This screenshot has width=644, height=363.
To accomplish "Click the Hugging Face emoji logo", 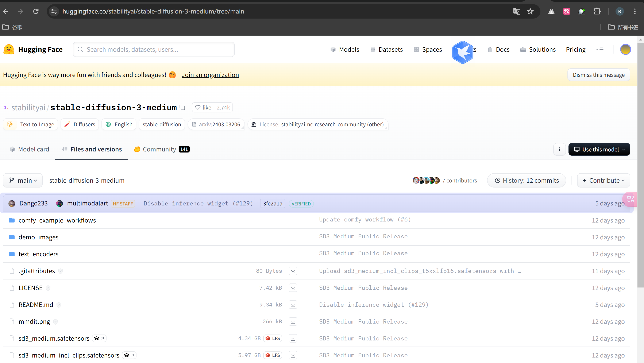I will (x=9, y=50).
